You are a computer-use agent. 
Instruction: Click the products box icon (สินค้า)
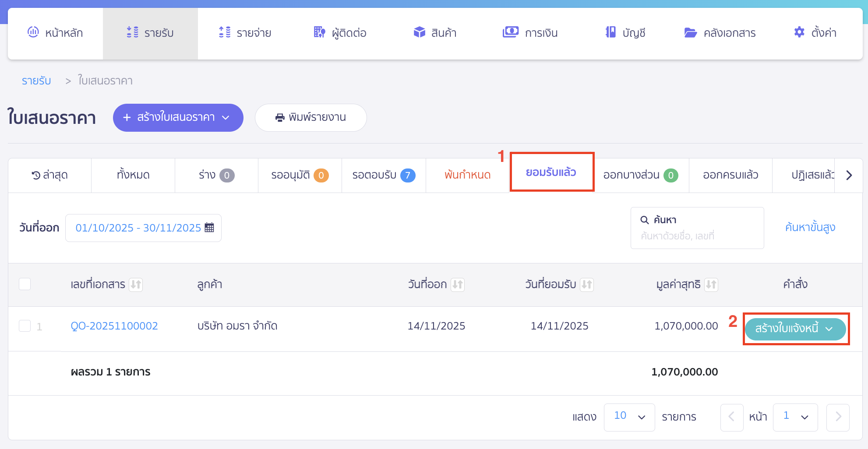click(x=419, y=32)
